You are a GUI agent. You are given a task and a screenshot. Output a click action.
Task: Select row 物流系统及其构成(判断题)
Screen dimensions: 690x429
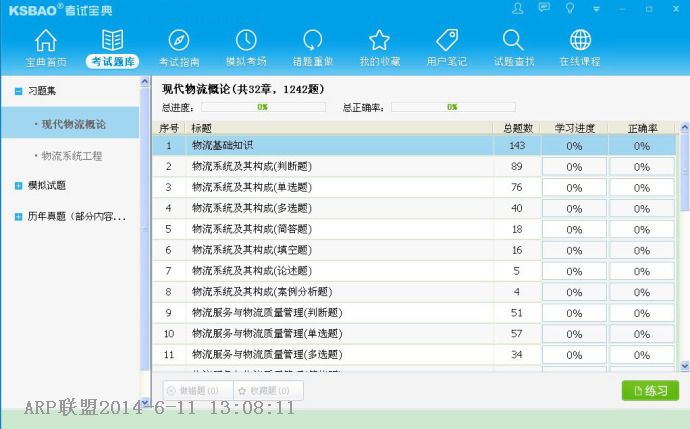414,166
